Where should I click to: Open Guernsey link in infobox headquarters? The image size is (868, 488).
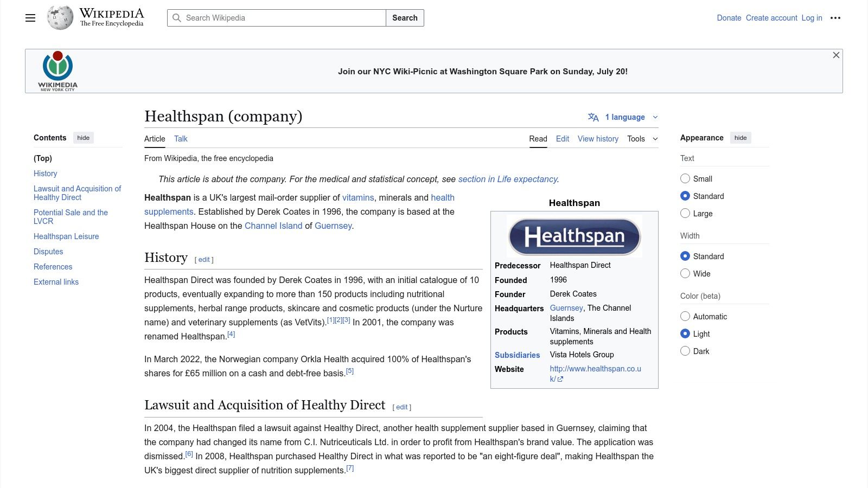566,308
